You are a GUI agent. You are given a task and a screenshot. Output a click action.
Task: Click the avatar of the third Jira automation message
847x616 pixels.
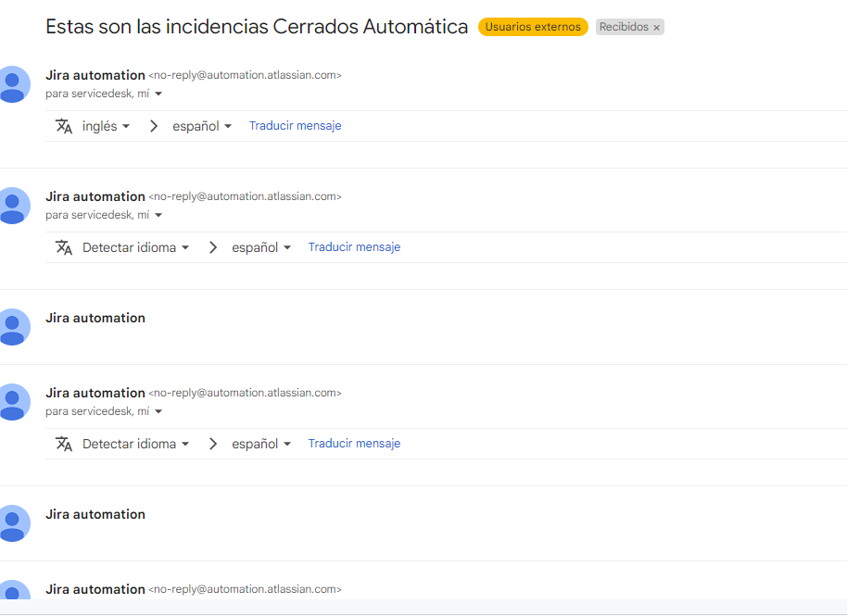pyautogui.click(x=15, y=327)
